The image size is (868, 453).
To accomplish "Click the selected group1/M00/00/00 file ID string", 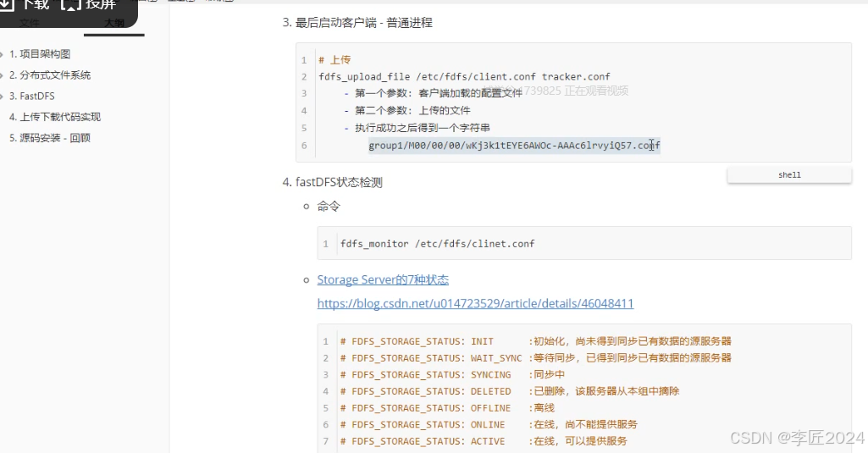I will 514,146.
